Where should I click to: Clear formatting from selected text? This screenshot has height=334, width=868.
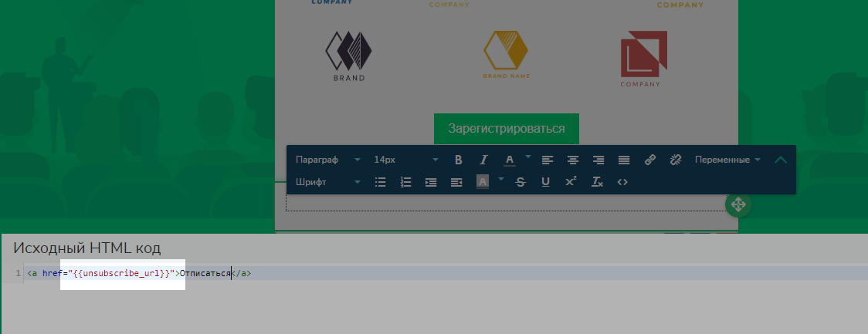pyautogui.click(x=596, y=182)
